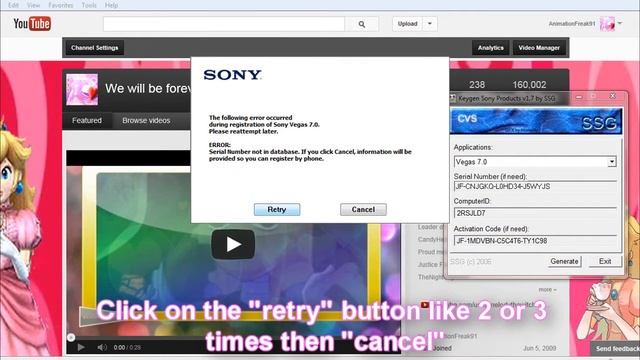The height and width of the screenshot is (360, 640).
Task: Open the arrow dropdown next to Upload
Action: coord(430,24)
